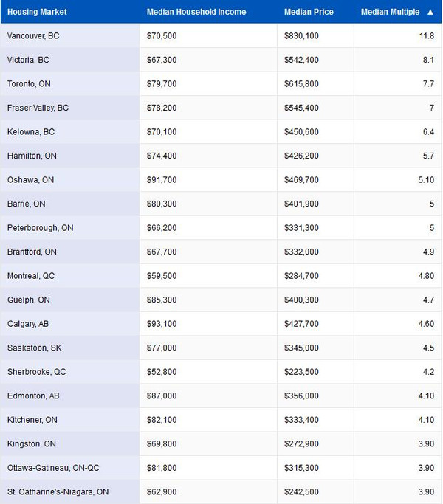Screen dimensions: 443x504
Task: Click the Median Multiple sort arrow icon
Action: pos(430,13)
